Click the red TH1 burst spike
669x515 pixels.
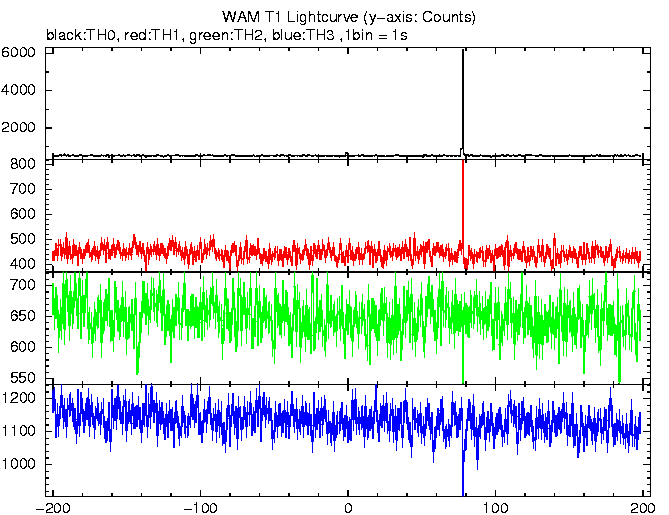pyautogui.click(x=463, y=203)
